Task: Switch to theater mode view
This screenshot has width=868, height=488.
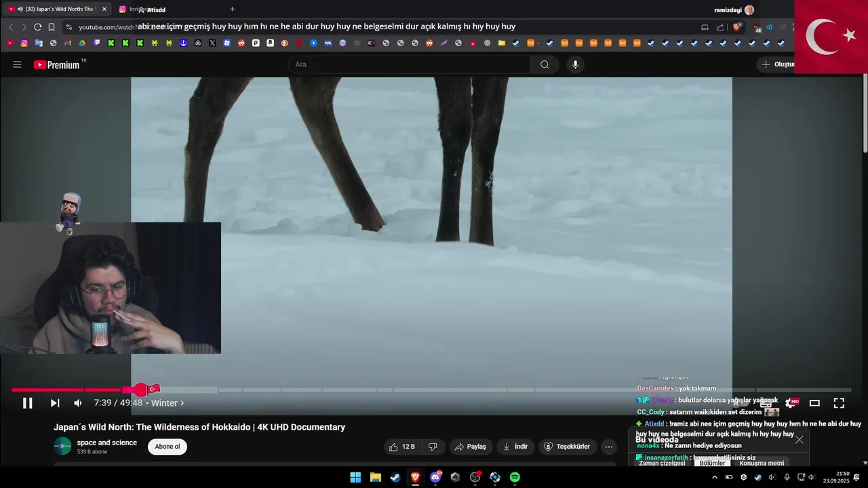Action: pyautogui.click(x=814, y=403)
